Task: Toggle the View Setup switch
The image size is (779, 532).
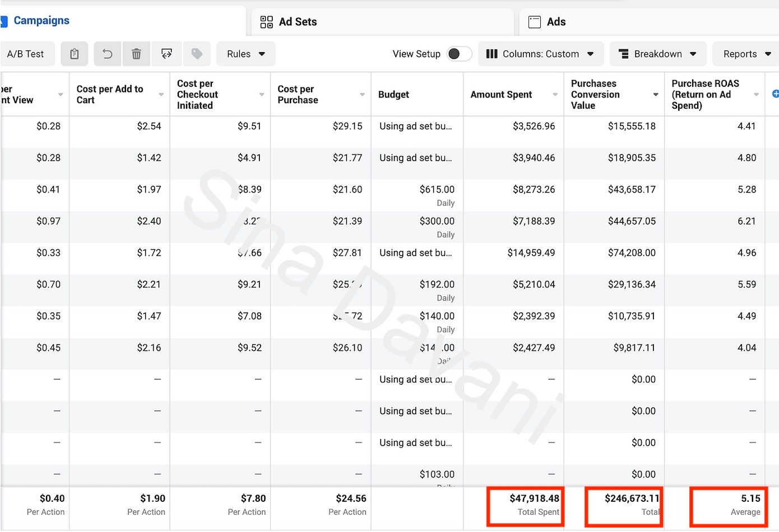Action: (459, 54)
